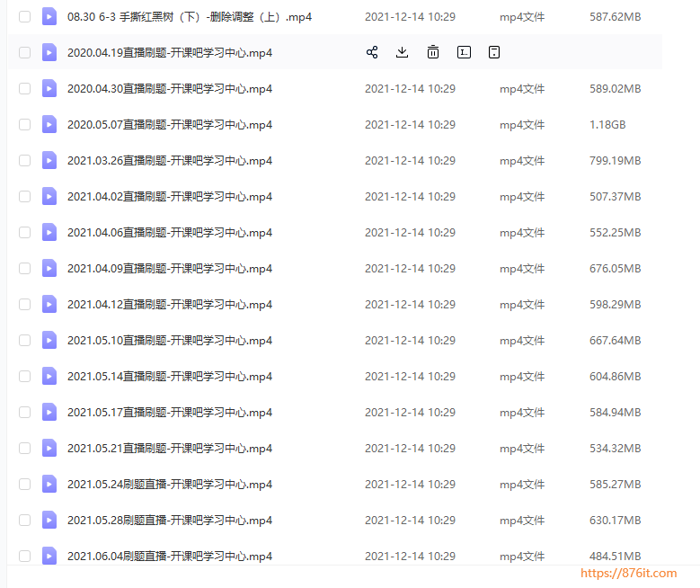The image size is (700, 588).
Task: Click video icon of 2021.04.09 file
Action: click(x=49, y=268)
